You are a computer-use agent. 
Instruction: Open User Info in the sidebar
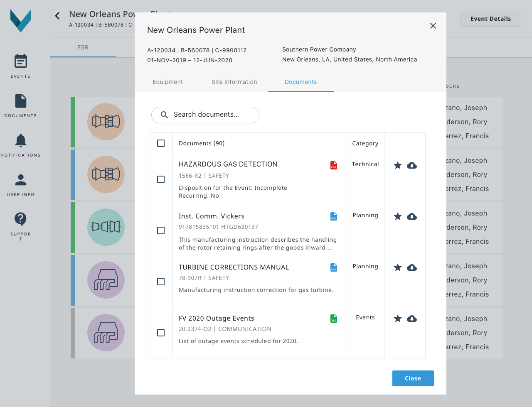[20, 184]
